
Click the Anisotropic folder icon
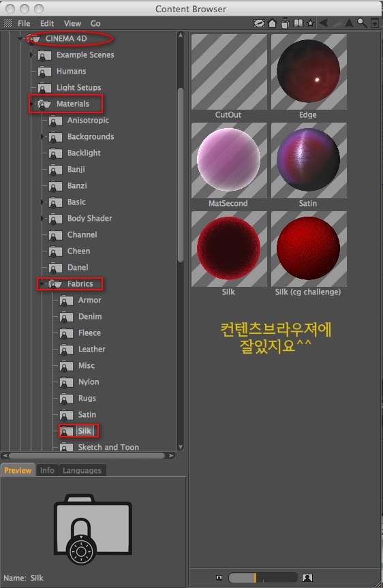55,121
